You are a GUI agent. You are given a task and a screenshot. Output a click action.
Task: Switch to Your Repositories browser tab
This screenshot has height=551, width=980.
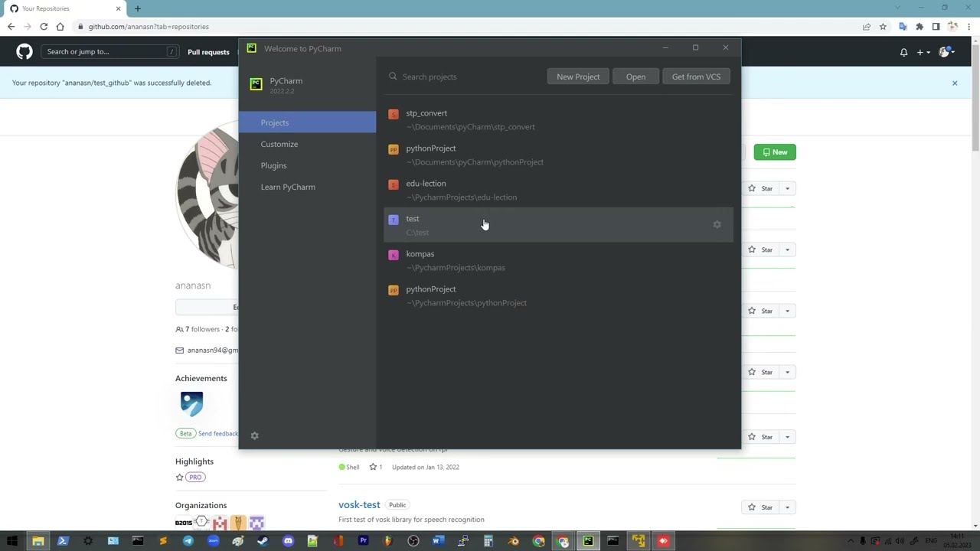pos(65,8)
